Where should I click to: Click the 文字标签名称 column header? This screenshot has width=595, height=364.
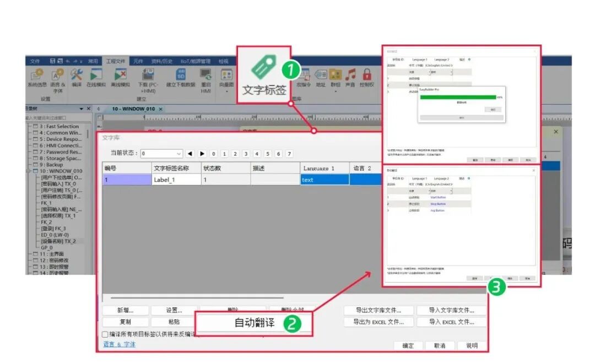tap(176, 168)
